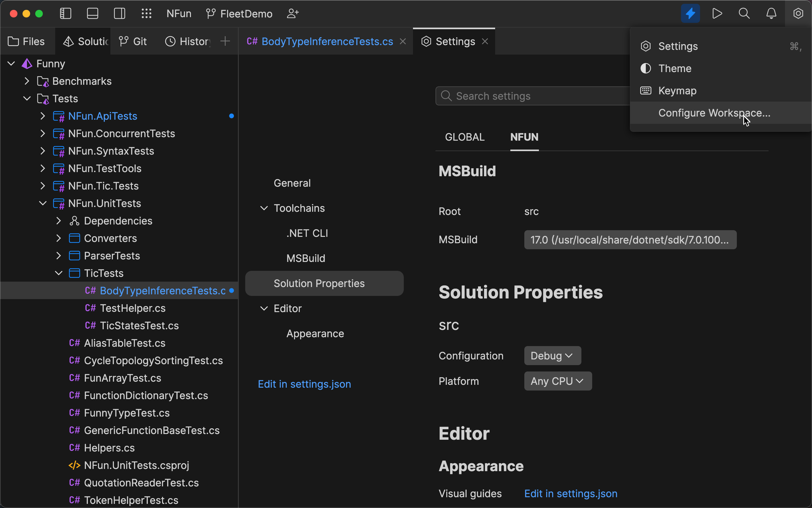Toggle Smart Mode lightning icon
Screen dimensions: 812x508
pos(690,13)
